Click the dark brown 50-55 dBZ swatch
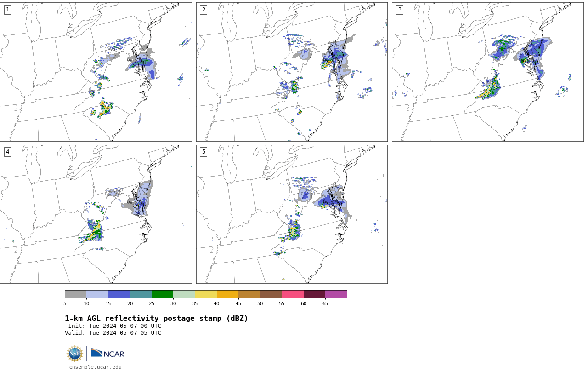588x372 pixels. (x=271, y=294)
